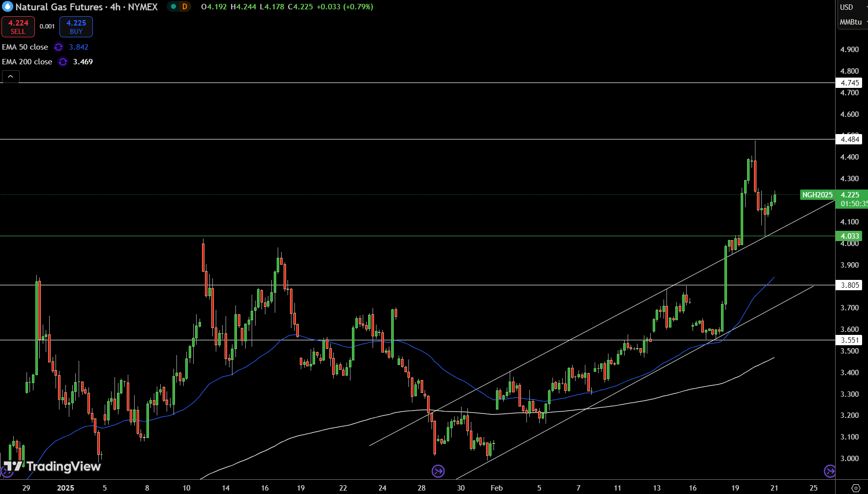
Task: Click the change value +0.033 (+0.79%)
Action: (345, 7)
